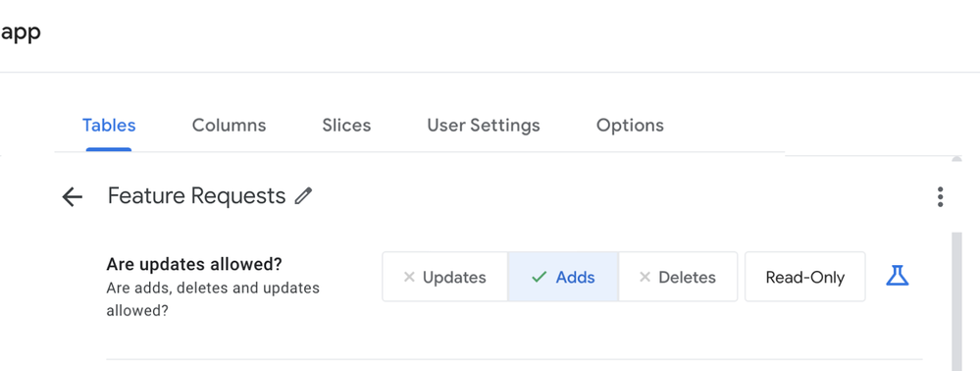The width and height of the screenshot is (980, 371).
Task: Go to the User Settings tab
Action: point(483,125)
